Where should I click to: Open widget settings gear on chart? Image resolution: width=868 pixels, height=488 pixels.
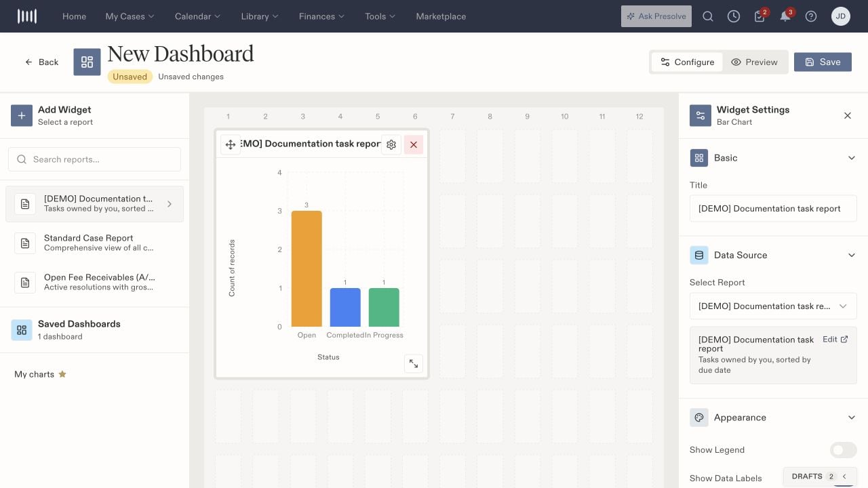[x=391, y=144]
